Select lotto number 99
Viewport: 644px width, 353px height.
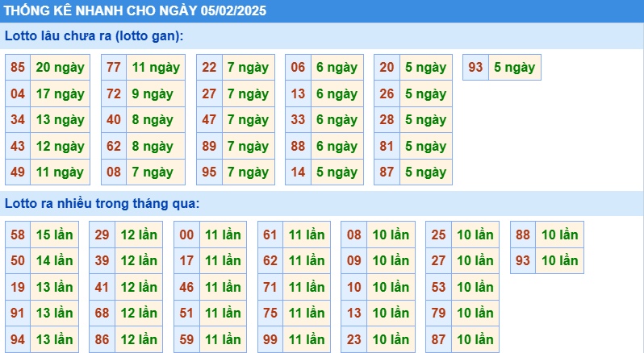(270, 340)
